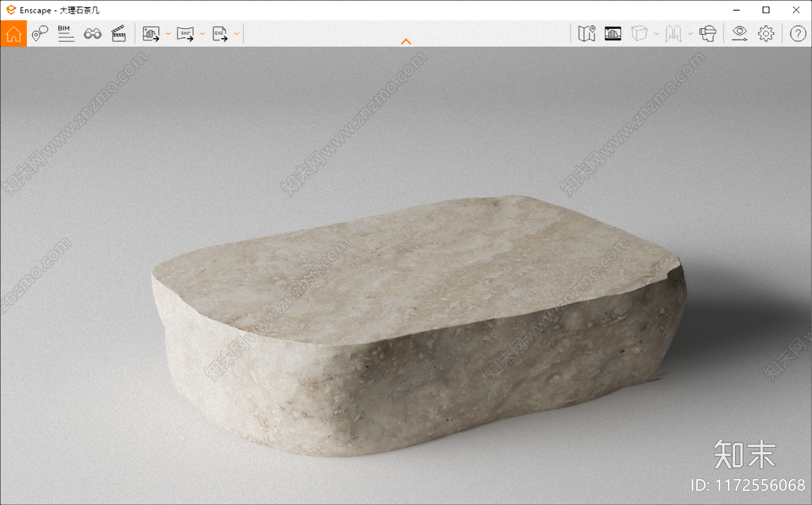Close the Enscape window
The image size is (812, 505).
pyautogui.click(x=796, y=10)
